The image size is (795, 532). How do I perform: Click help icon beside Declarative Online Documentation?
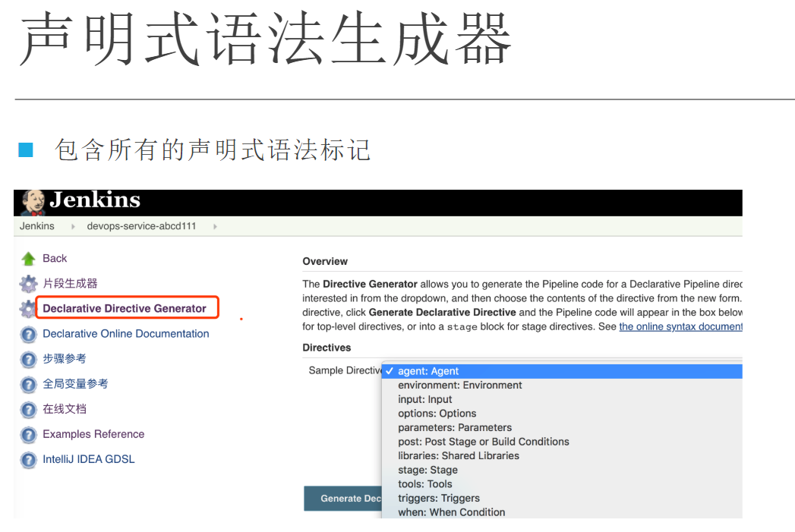[28, 335]
